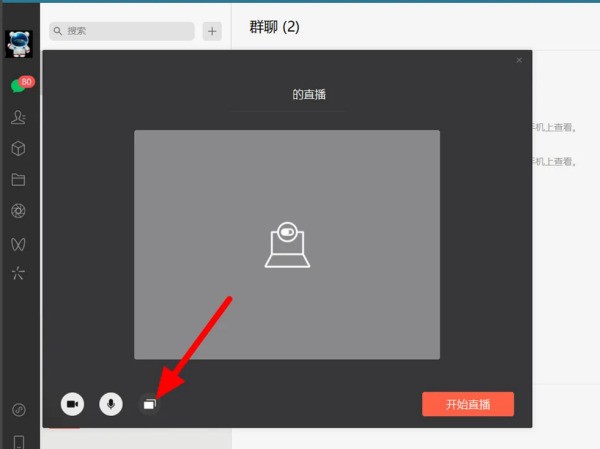Click the screen share windows icon
Viewport: 600px width, 449px height.
(150, 404)
